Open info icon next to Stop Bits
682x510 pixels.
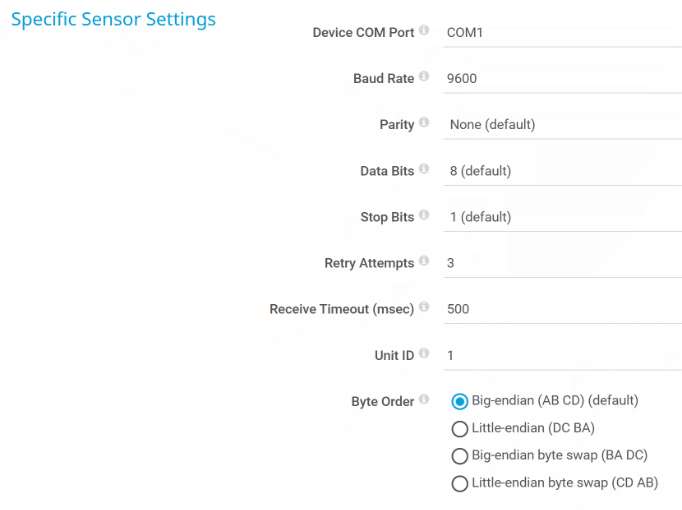(424, 216)
